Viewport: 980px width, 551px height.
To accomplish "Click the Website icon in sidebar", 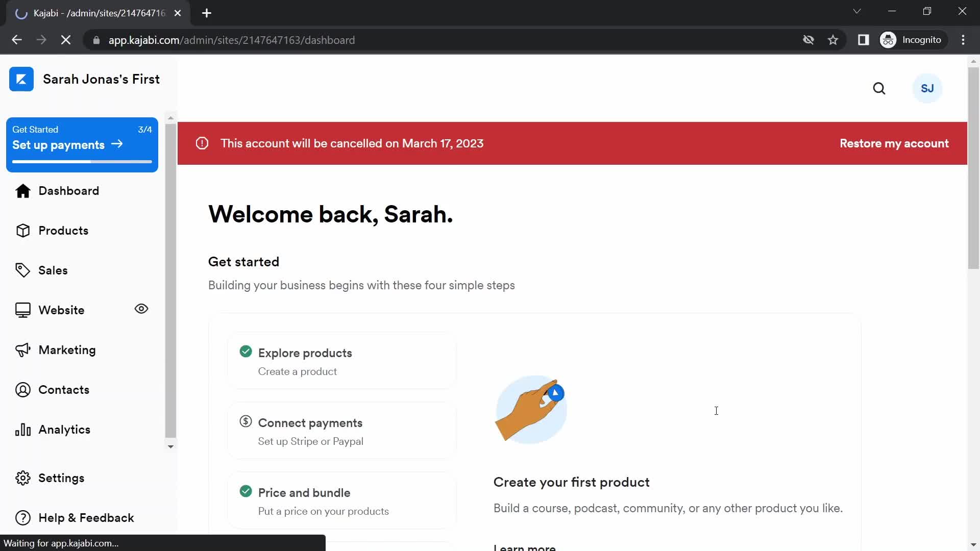I will (21, 310).
